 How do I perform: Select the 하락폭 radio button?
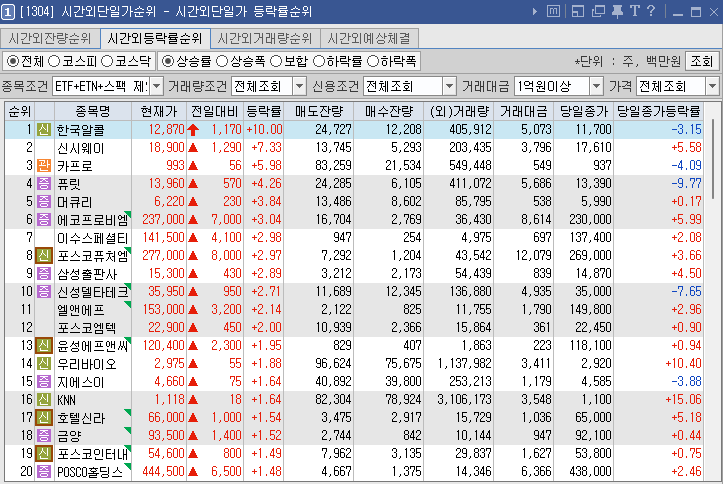pyautogui.click(x=373, y=61)
